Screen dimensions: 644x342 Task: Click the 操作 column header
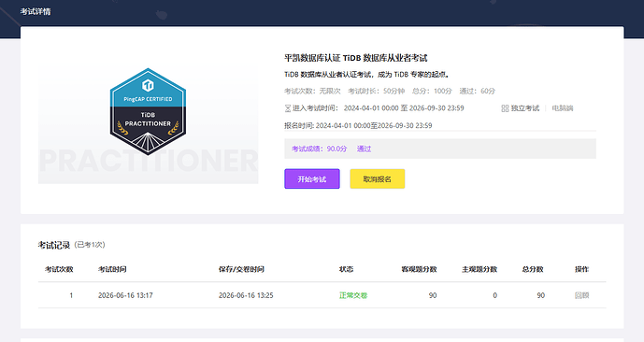point(581,269)
